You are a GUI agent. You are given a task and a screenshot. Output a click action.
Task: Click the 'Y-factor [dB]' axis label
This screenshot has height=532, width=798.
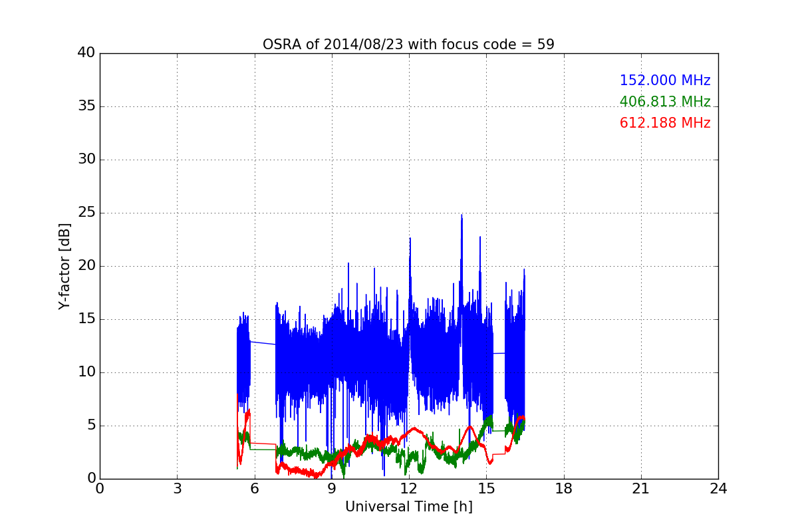[x=64, y=266]
